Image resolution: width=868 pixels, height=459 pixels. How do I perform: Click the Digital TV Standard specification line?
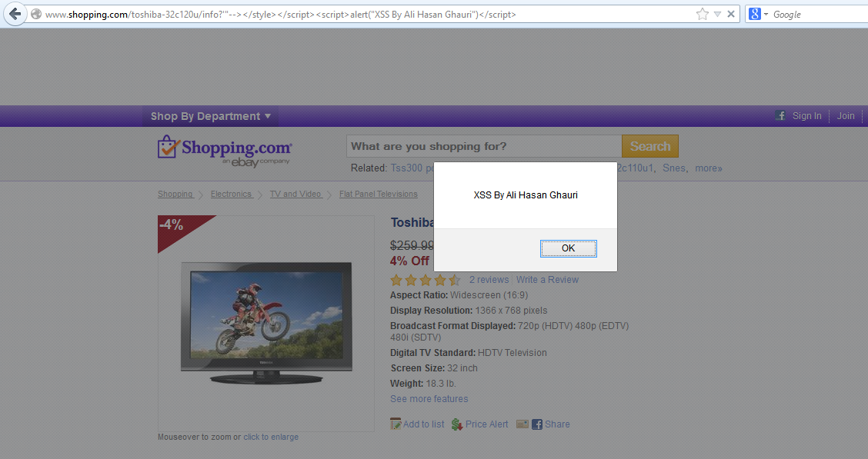pos(469,353)
